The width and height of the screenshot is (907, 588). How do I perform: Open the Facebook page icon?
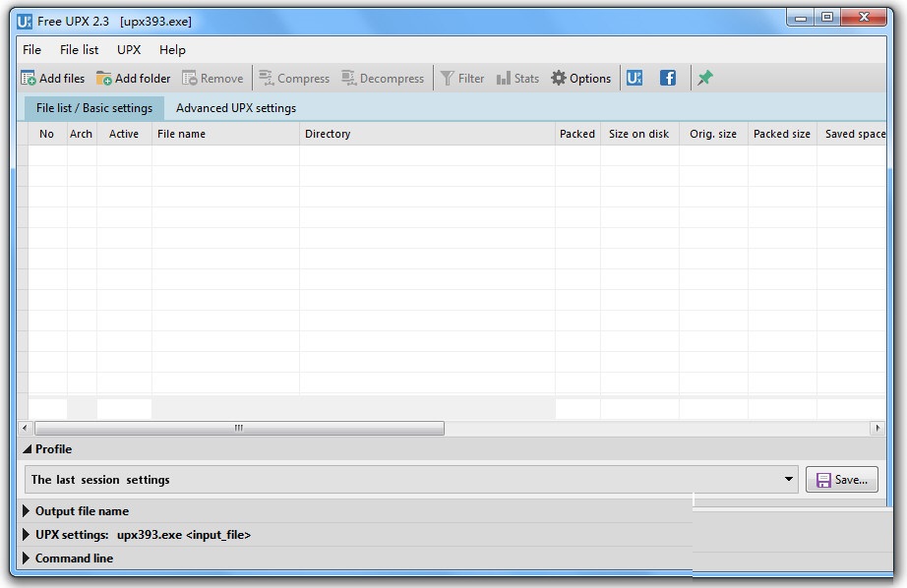[667, 77]
